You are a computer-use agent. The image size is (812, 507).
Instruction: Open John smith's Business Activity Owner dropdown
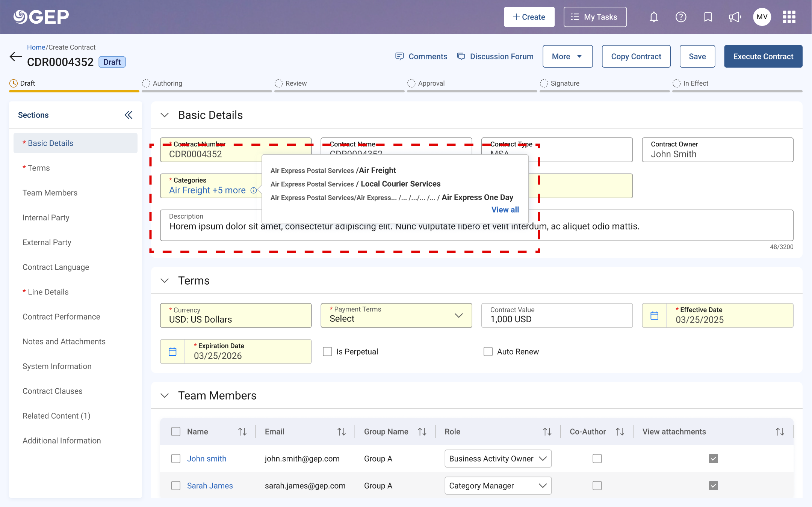498,459
